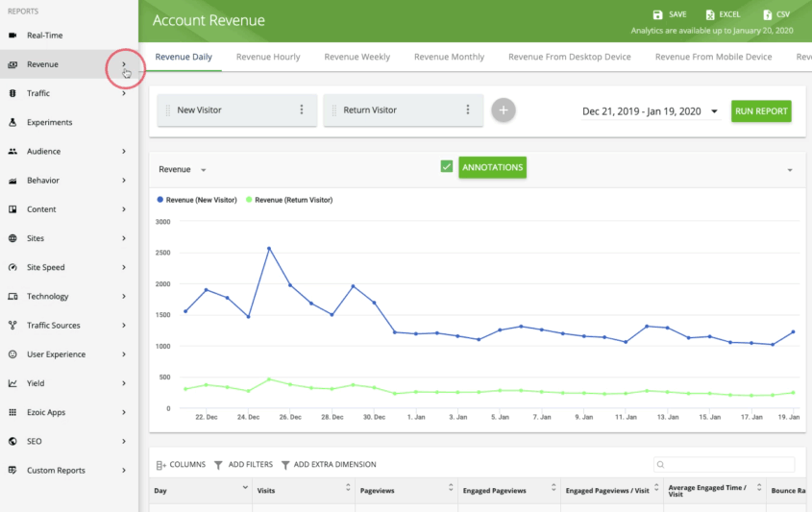Open the Revenue metric dropdown above chart
812x512 pixels.
click(183, 169)
